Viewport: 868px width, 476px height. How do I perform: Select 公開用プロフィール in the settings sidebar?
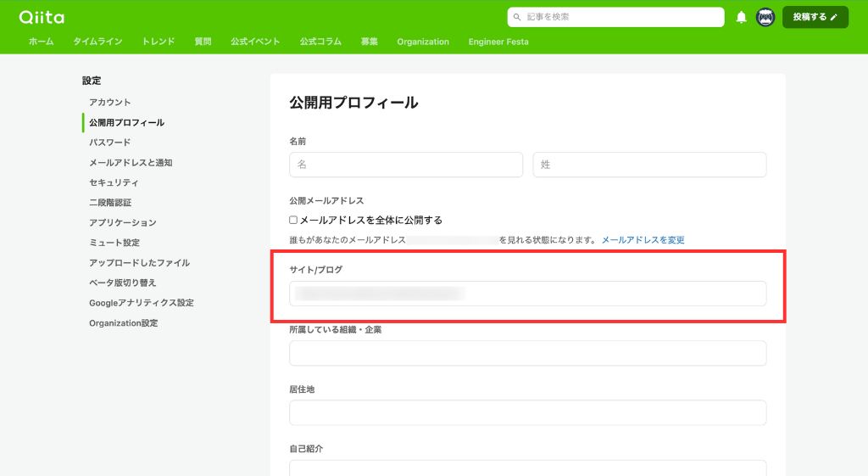pos(127,122)
